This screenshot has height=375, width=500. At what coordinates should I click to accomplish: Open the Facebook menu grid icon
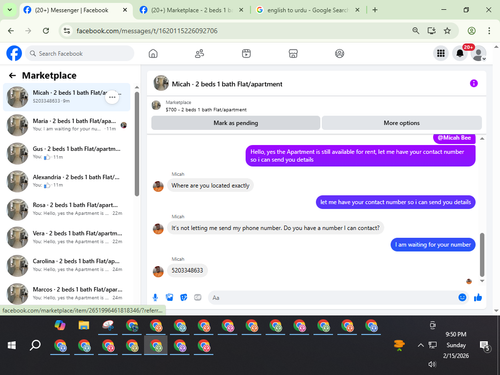pos(441,53)
